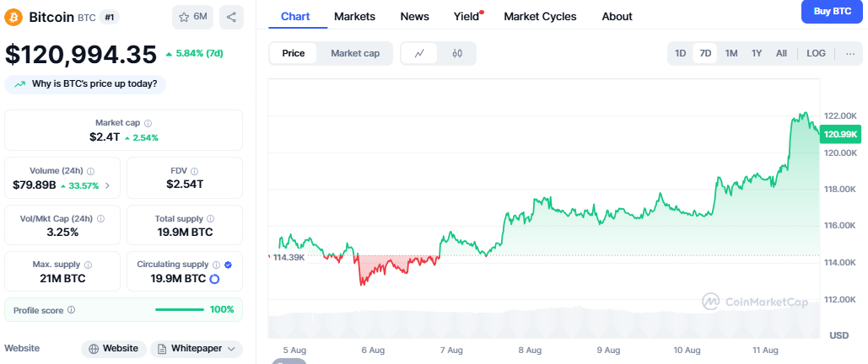Click the Profile score progress bar
Viewport: 868px width, 364px height.
pyautogui.click(x=181, y=310)
